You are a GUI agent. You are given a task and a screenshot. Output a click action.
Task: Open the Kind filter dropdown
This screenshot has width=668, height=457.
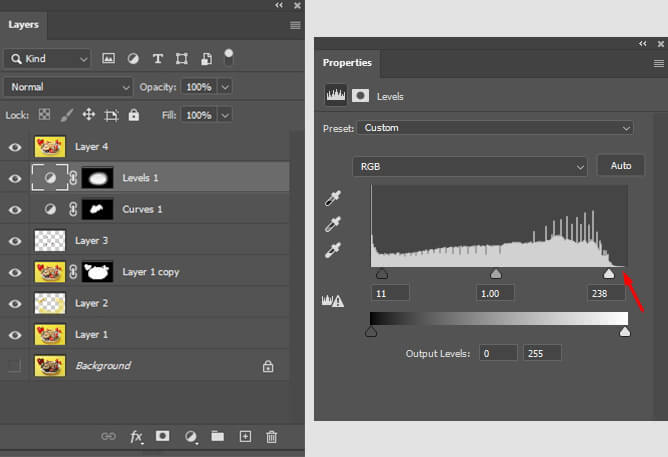point(47,59)
